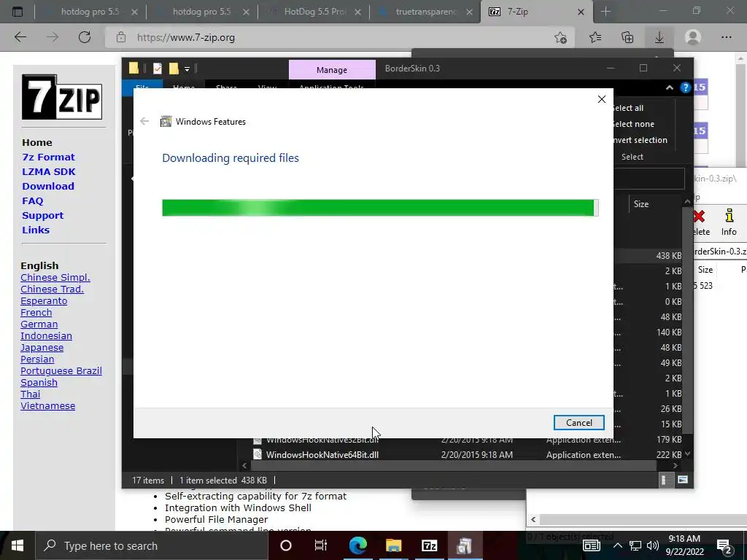The height and width of the screenshot is (560, 747).
Task: Open the LZMA SDK link
Action: [x=49, y=172]
